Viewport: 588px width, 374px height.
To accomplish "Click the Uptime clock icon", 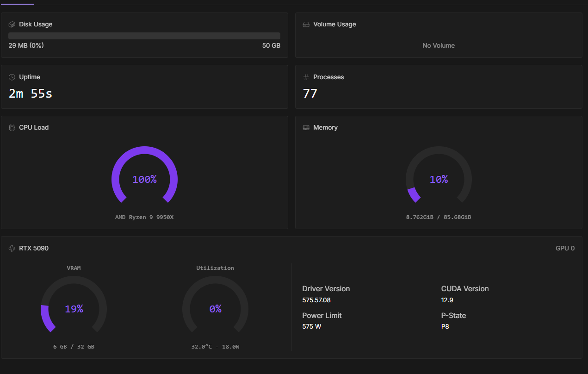I will 12,77.
